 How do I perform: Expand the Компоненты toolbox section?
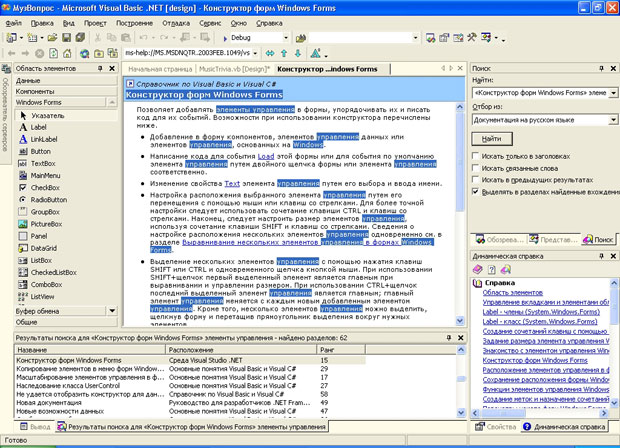66,91
